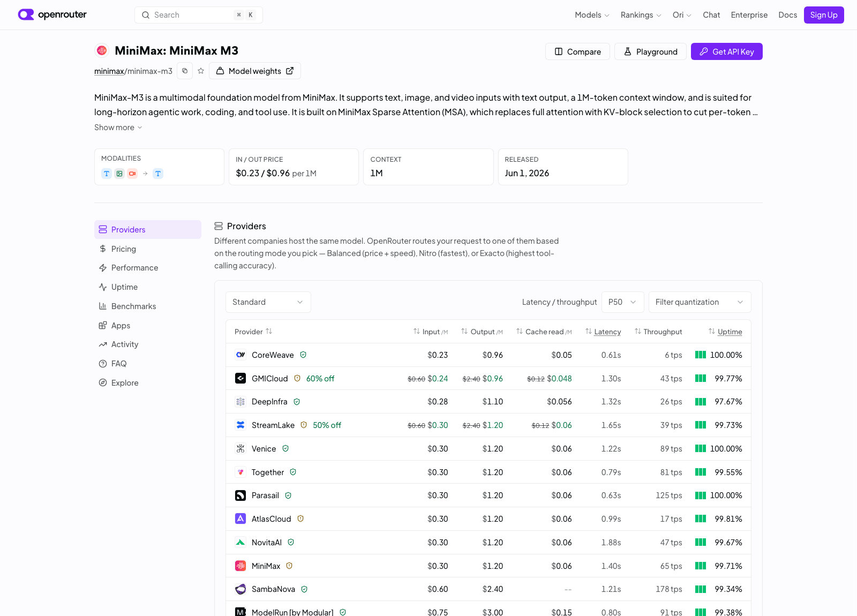Sort table by Input price column
Screen dimensions: 857x616
tap(431, 332)
